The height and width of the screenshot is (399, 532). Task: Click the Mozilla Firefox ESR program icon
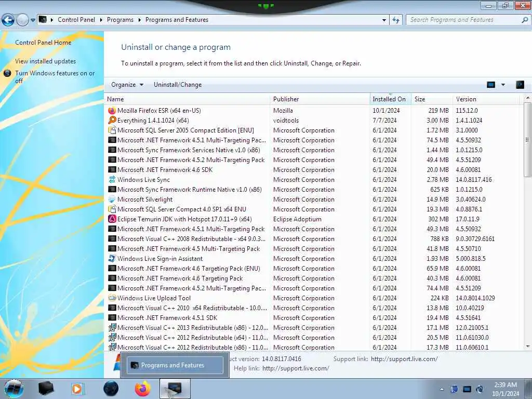click(x=112, y=111)
